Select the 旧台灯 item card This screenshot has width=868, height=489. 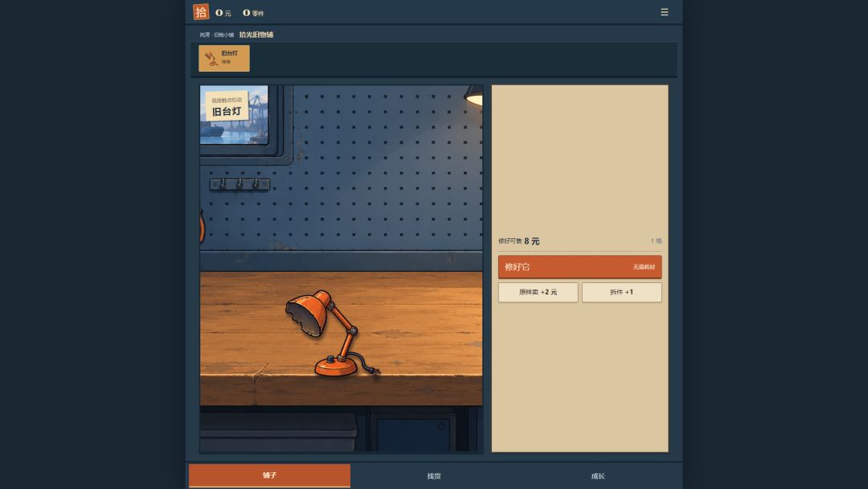tap(224, 58)
